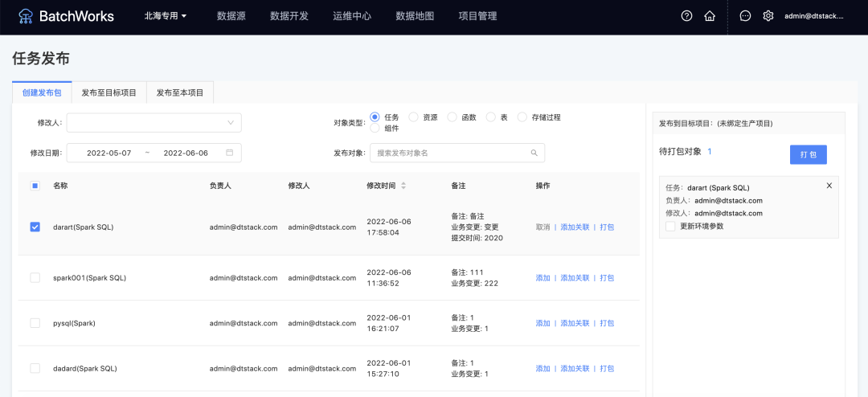Sort by 修改时间 column arrows
The height and width of the screenshot is (397, 868).
click(x=403, y=186)
